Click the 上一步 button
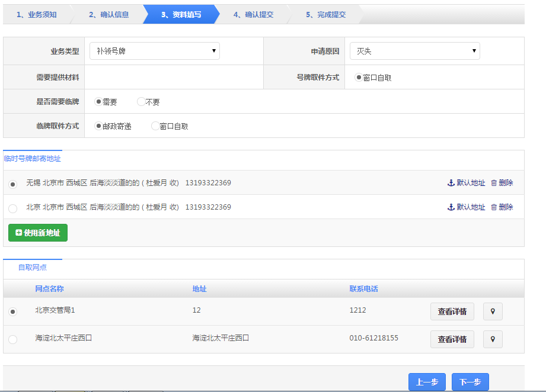Screen dimensions: 546x392 tap(427, 383)
